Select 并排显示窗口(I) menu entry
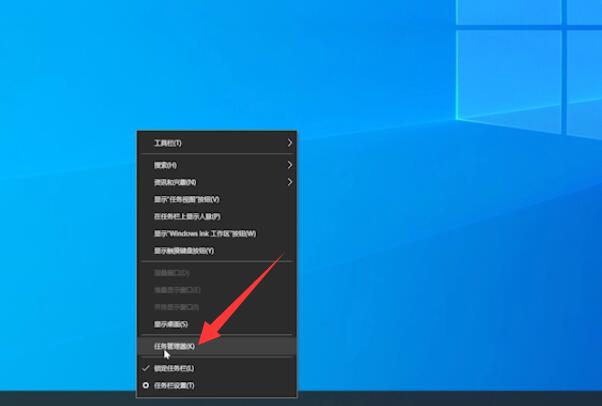The width and height of the screenshot is (602, 406). click(x=217, y=307)
